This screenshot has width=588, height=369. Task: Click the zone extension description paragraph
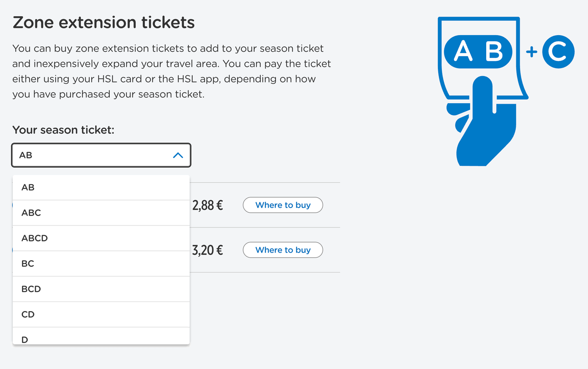point(171,71)
